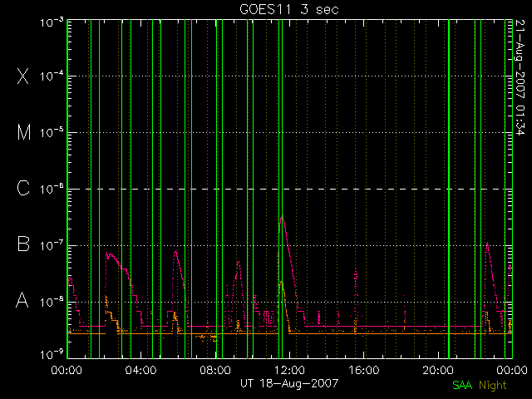Click the y-axis label at the bottom of the flux scale

coord(52,355)
